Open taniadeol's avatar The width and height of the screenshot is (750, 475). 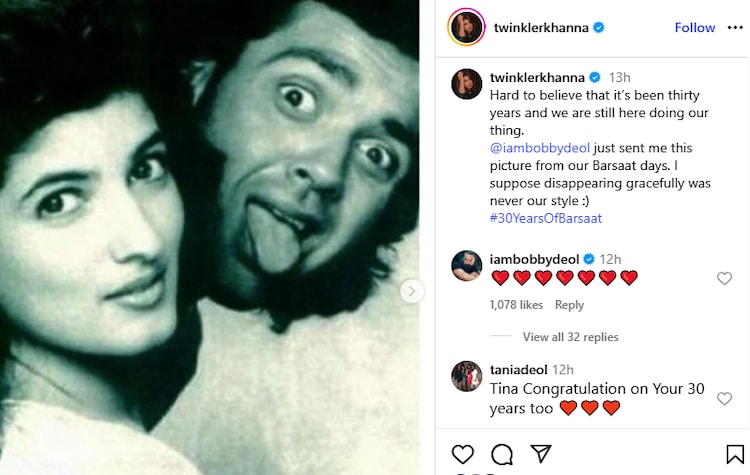(466, 376)
